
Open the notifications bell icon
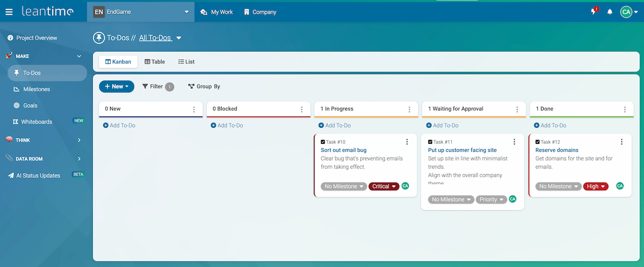click(610, 12)
